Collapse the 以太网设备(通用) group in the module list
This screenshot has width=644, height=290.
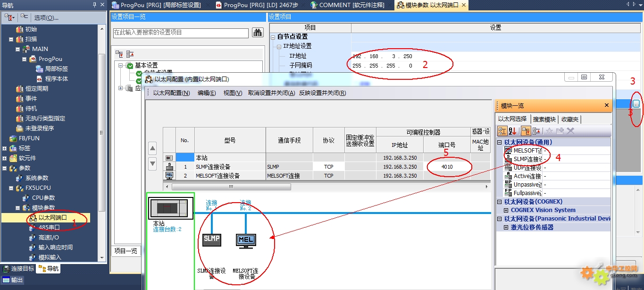point(500,142)
